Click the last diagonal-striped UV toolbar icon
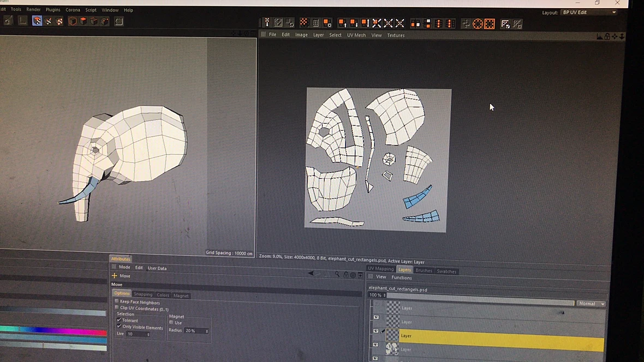The image size is (644, 362). (517, 24)
